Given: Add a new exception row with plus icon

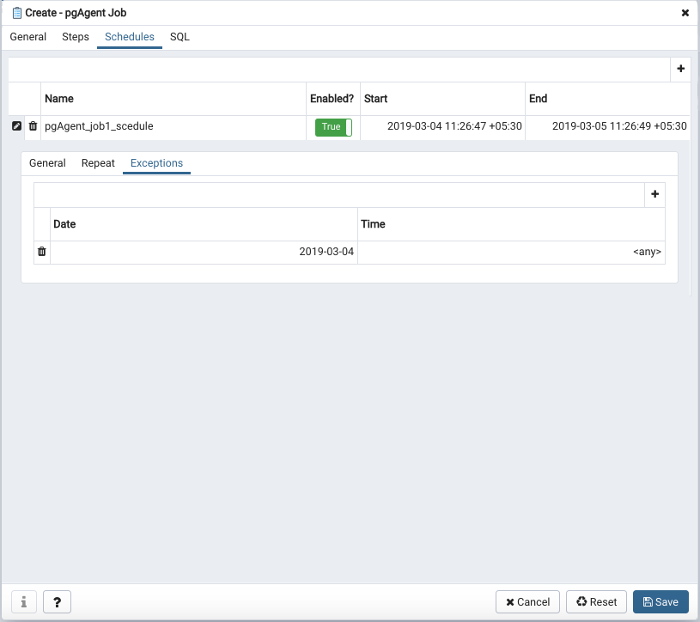Looking at the screenshot, I should [655, 194].
